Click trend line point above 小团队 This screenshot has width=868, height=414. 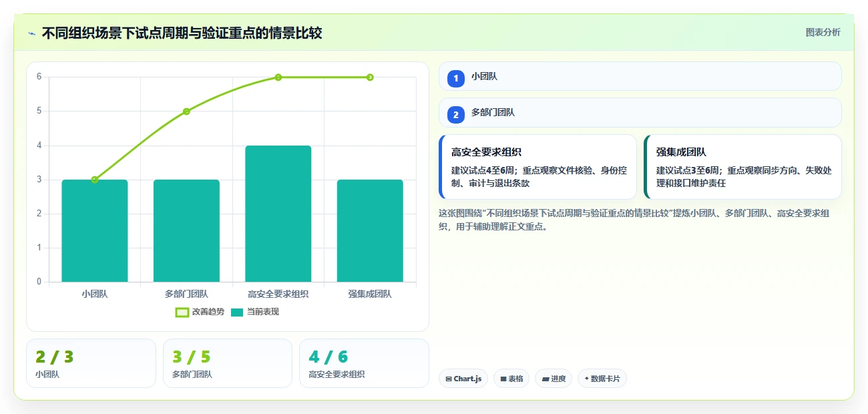(x=95, y=180)
